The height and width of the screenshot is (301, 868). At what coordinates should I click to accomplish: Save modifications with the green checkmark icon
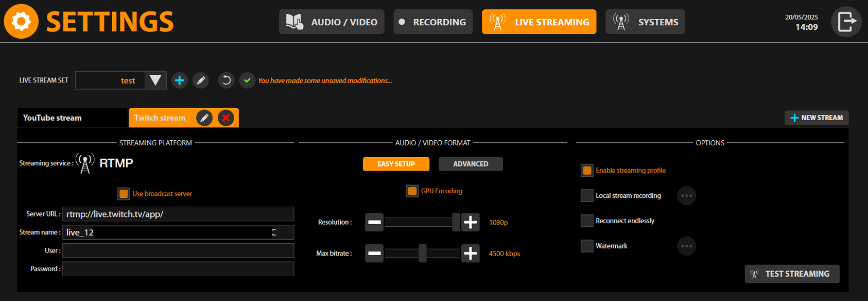(x=247, y=80)
